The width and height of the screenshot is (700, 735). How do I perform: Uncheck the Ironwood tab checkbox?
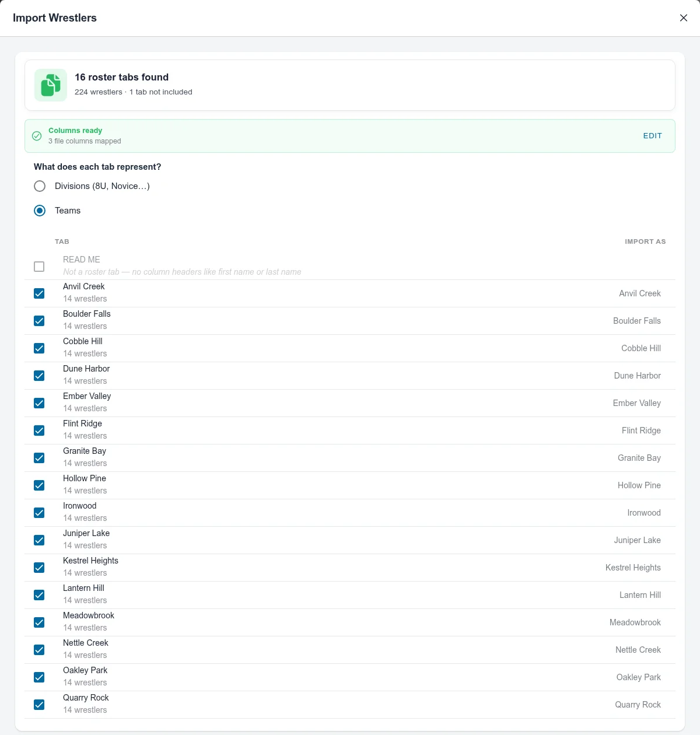click(39, 513)
